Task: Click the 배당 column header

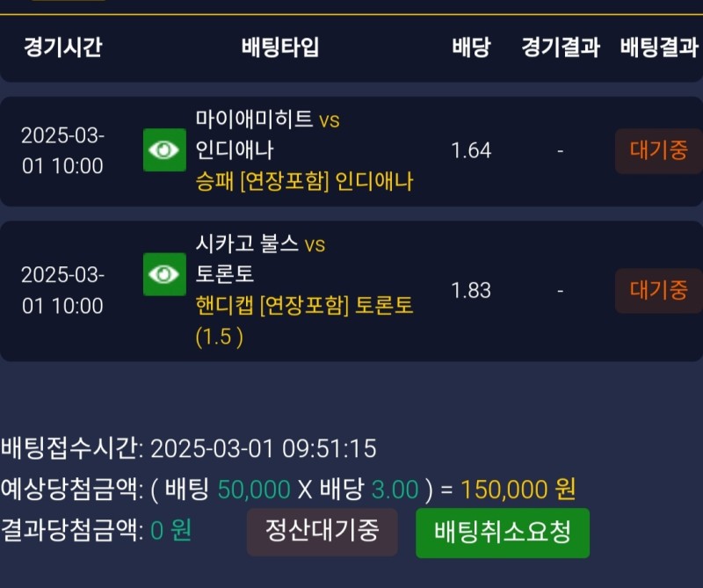Action: 471,47
